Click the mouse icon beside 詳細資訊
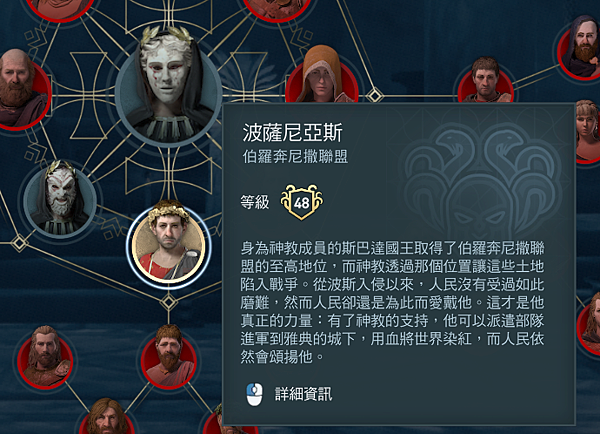 [254, 394]
